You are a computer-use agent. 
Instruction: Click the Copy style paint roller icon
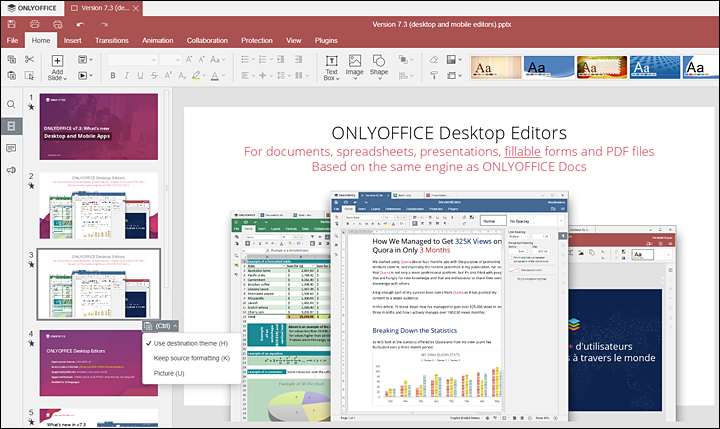(434, 75)
